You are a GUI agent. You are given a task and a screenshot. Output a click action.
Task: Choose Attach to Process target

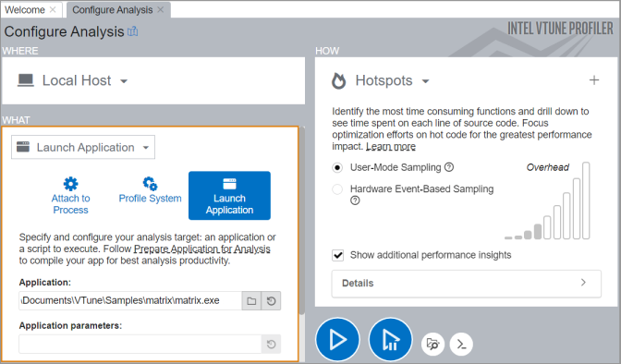pos(70,196)
